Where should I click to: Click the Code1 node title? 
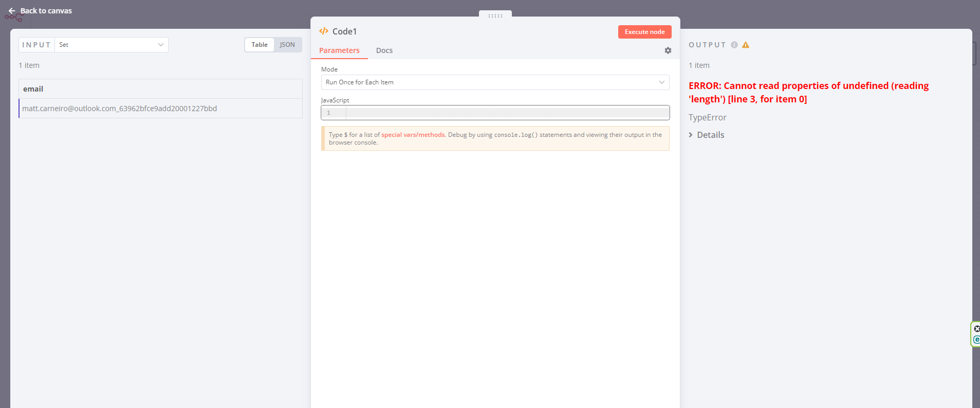345,31
